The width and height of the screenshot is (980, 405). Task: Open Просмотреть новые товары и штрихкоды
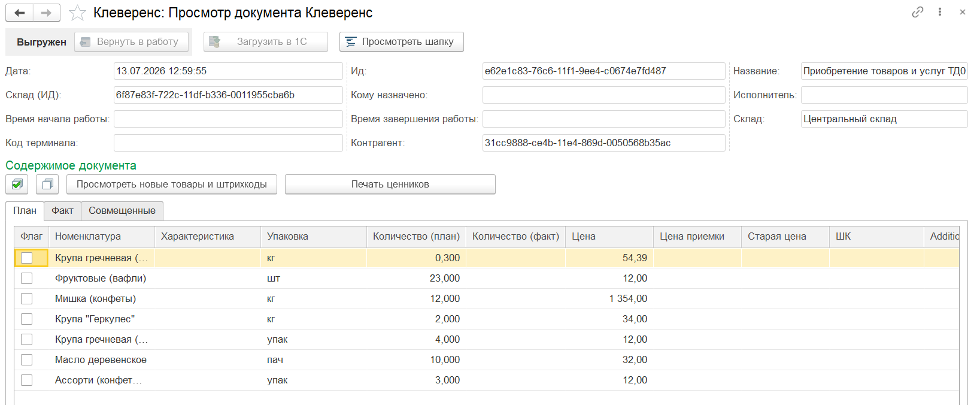(x=172, y=185)
